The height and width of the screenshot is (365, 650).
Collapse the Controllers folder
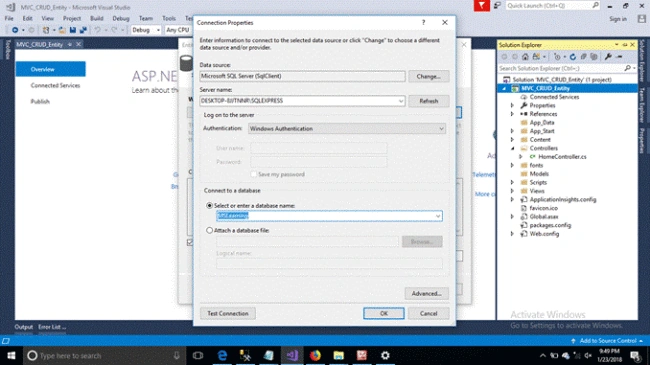pyautogui.click(x=512, y=148)
